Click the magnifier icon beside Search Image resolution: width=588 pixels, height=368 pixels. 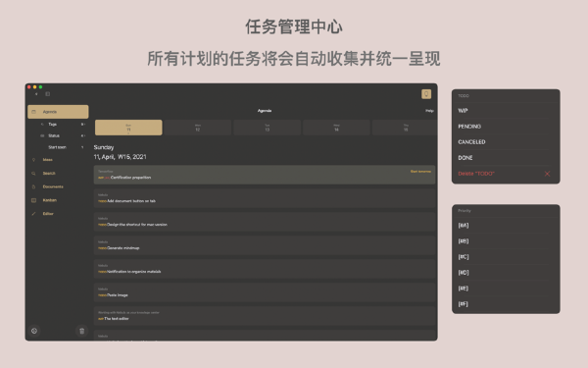tap(33, 174)
